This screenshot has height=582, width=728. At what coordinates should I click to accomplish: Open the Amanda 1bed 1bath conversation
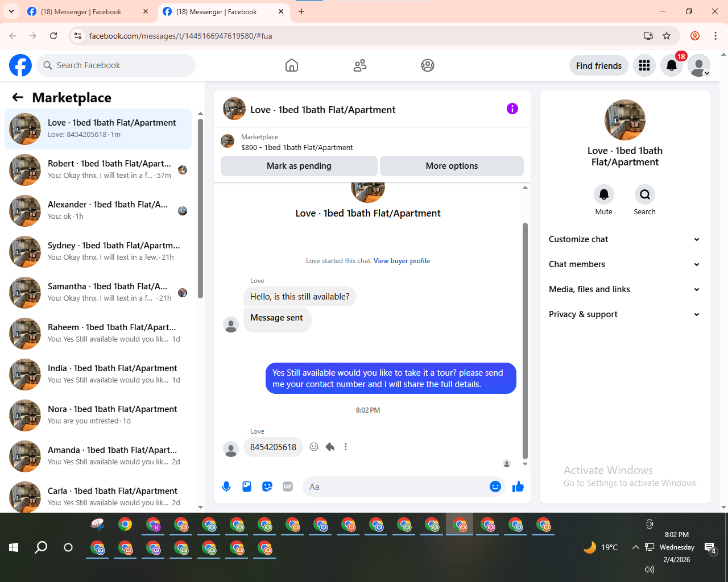pos(98,456)
